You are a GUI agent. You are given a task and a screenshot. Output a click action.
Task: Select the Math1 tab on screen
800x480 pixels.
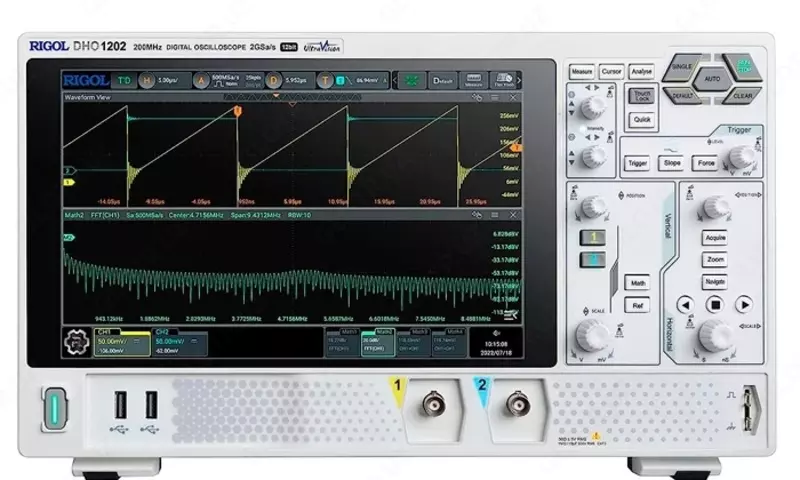pos(340,342)
